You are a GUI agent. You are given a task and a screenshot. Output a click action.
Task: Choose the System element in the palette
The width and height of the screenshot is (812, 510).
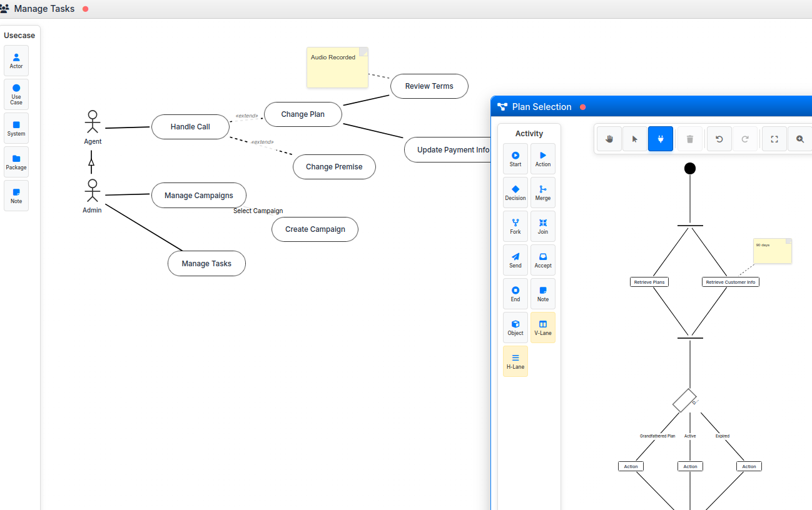[16, 128]
